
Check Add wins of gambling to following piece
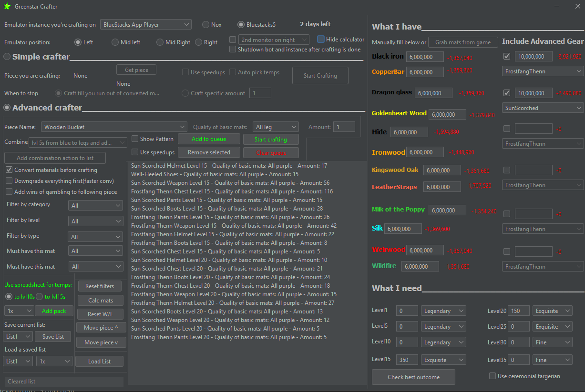9,191
